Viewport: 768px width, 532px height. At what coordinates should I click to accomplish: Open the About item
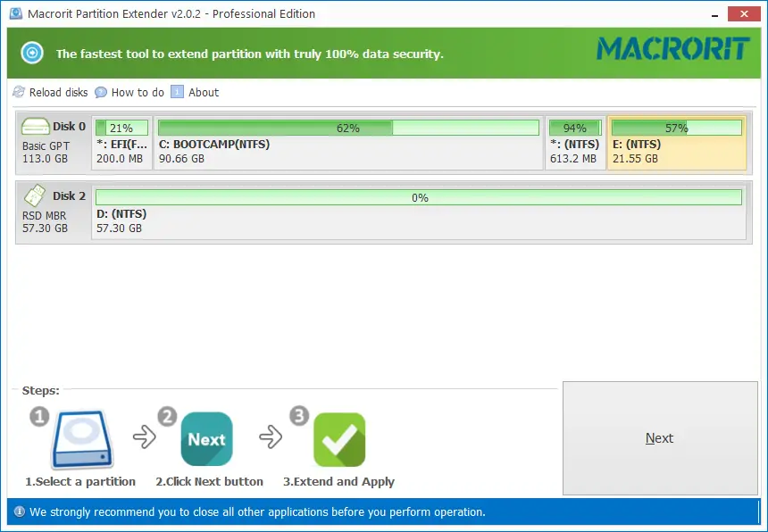coord(204,93)
